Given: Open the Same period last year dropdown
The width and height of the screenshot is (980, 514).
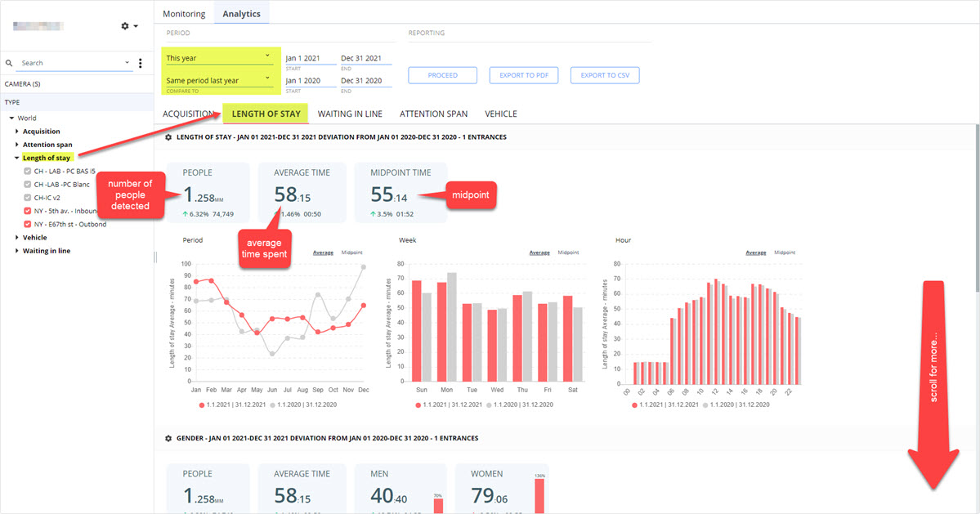Looking at the screenshot, I should pyautogui.click(x=218, y=80).
